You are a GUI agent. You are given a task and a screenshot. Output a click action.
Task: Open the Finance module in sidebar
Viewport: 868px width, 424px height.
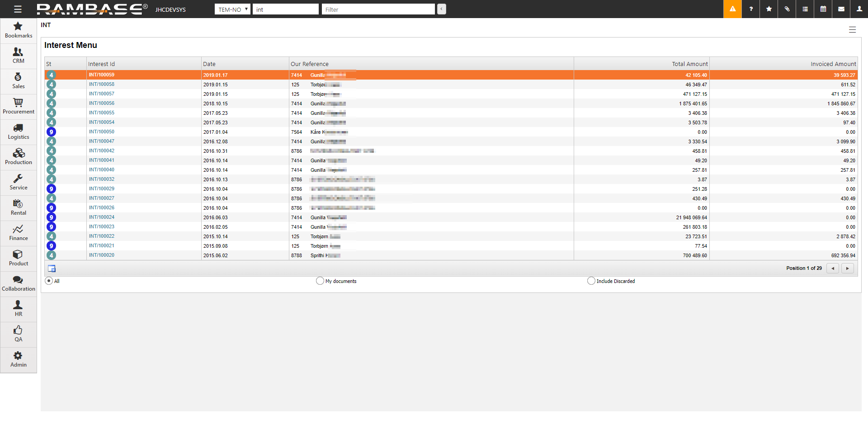[x=19, y=233]
